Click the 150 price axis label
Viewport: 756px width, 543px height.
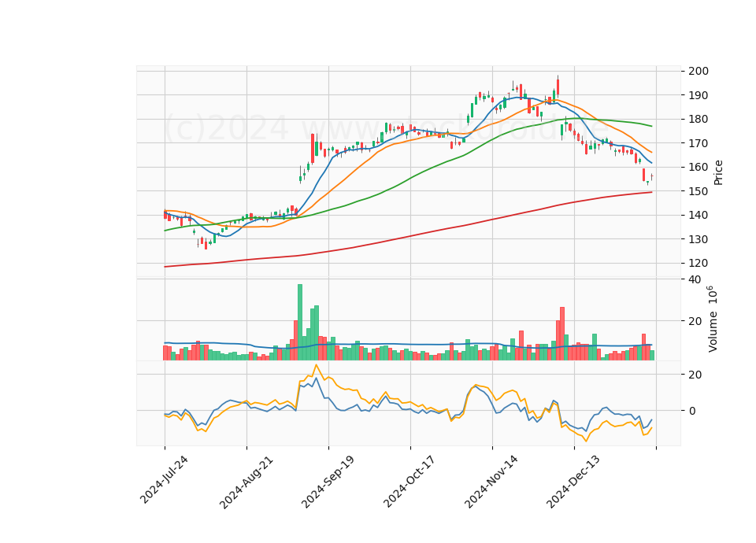tap(699, 191)
